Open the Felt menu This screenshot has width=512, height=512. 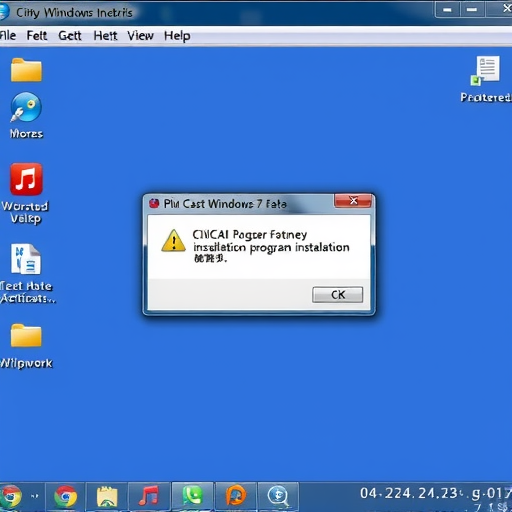[37, 35]
